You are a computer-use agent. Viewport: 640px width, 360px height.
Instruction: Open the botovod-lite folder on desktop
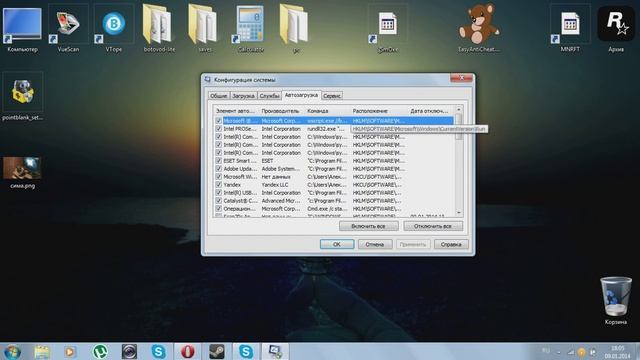[x=159, y=29]
